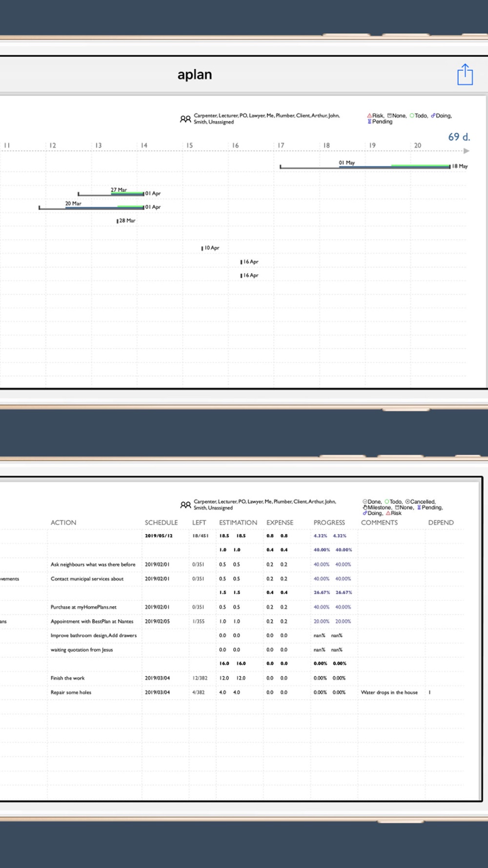Open the 'Repair some holes' action row

click(x=71, y=692)
